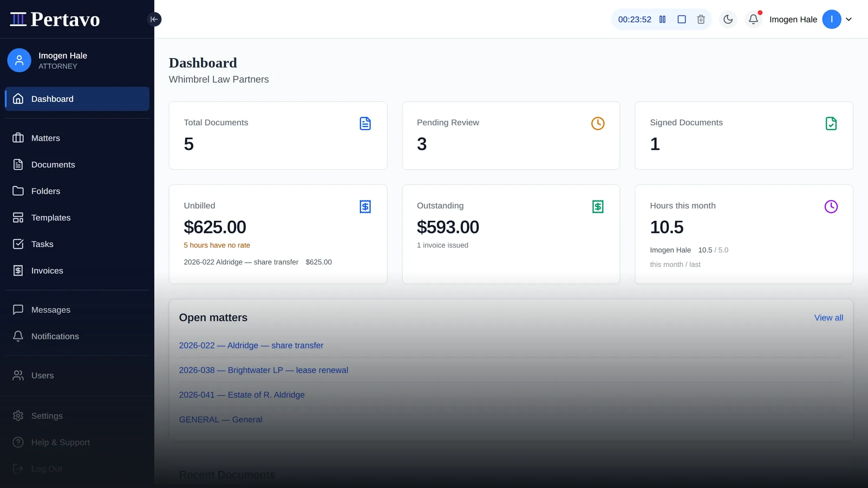Viewport: 868px width, 488px height.
Task: Click 'Imogen Hale' name in top header
Action: tap(793, 19)
